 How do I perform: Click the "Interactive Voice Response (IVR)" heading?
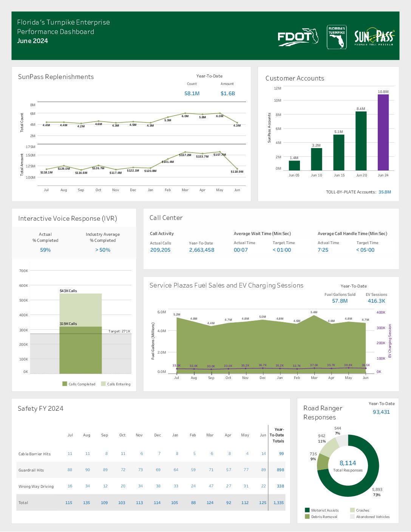(68, 218)
